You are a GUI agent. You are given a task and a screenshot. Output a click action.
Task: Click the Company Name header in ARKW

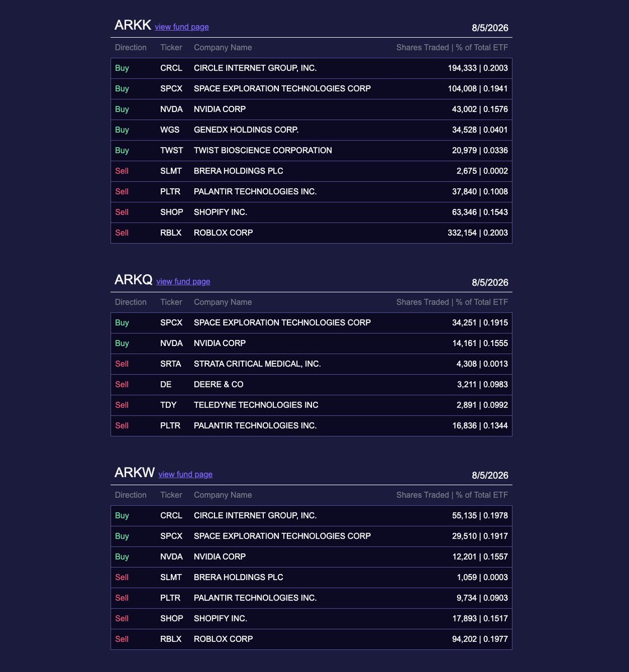tap(223, 495)
